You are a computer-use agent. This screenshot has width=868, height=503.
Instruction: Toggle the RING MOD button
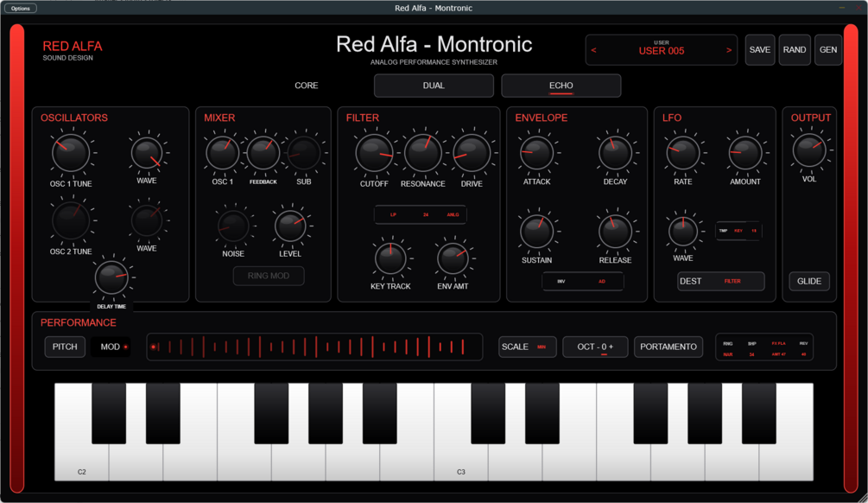coord(269,276)
